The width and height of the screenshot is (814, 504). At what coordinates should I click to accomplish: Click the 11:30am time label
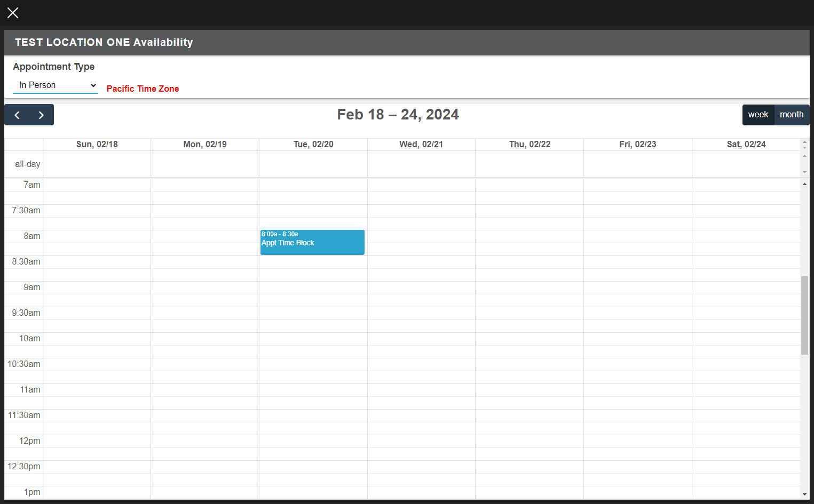[x=24, y=415]
